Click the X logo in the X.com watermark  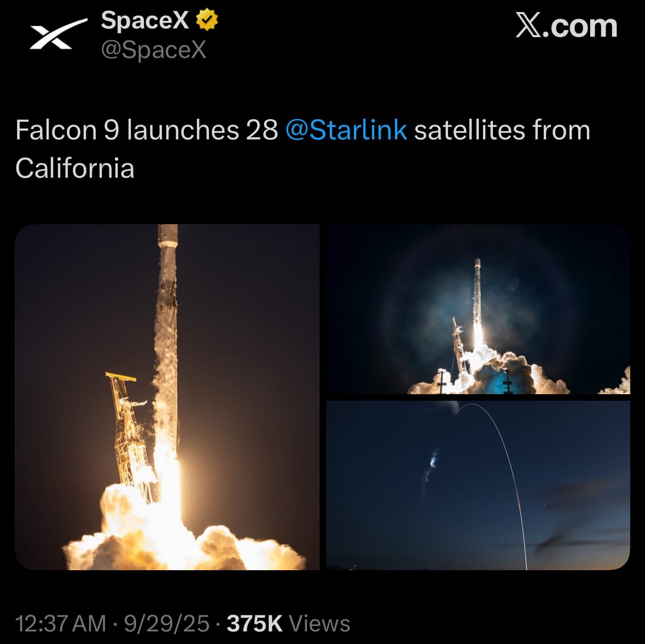[528, 26]
